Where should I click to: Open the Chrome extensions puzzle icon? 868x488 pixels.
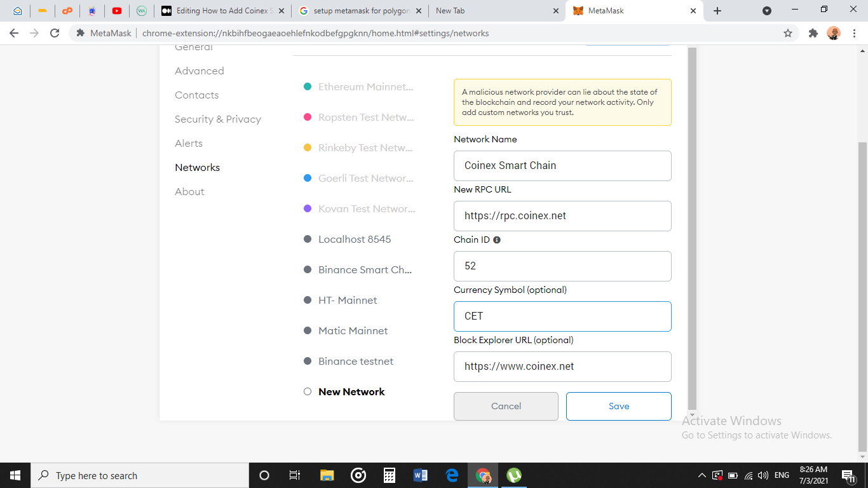[813, 33]
